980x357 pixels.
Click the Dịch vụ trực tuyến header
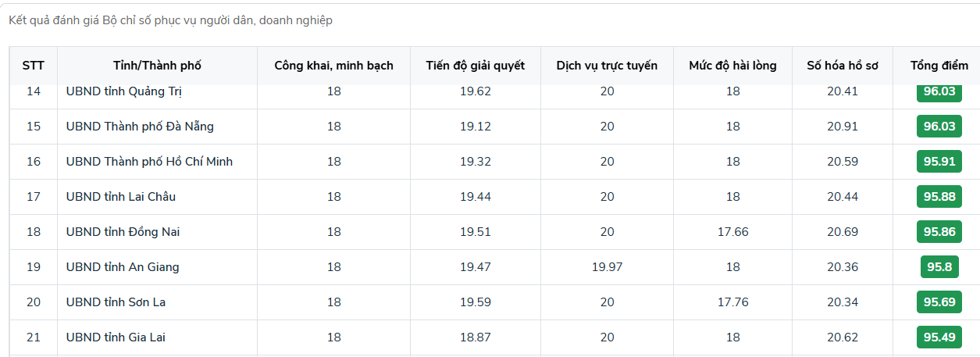click(607, 66)
